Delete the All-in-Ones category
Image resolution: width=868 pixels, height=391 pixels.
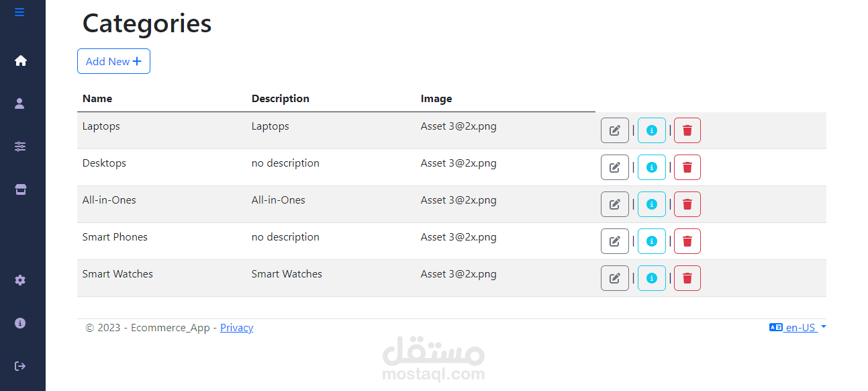(687, 204)
